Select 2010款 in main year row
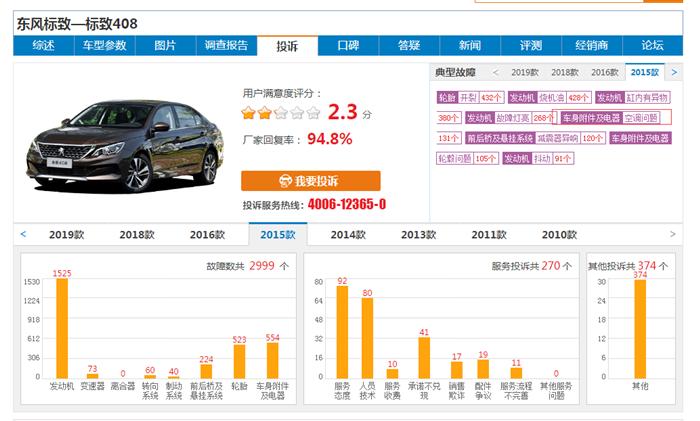 pos(559,235)
